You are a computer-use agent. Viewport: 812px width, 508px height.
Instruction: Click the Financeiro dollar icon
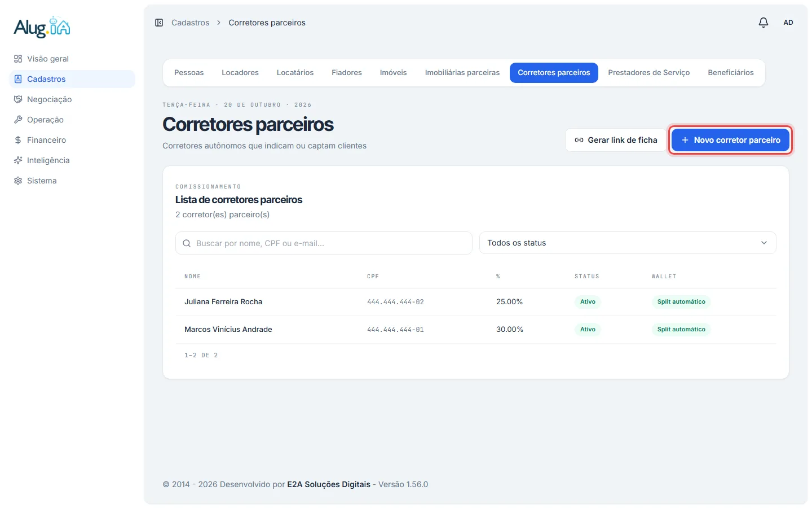tap(18, 140)
